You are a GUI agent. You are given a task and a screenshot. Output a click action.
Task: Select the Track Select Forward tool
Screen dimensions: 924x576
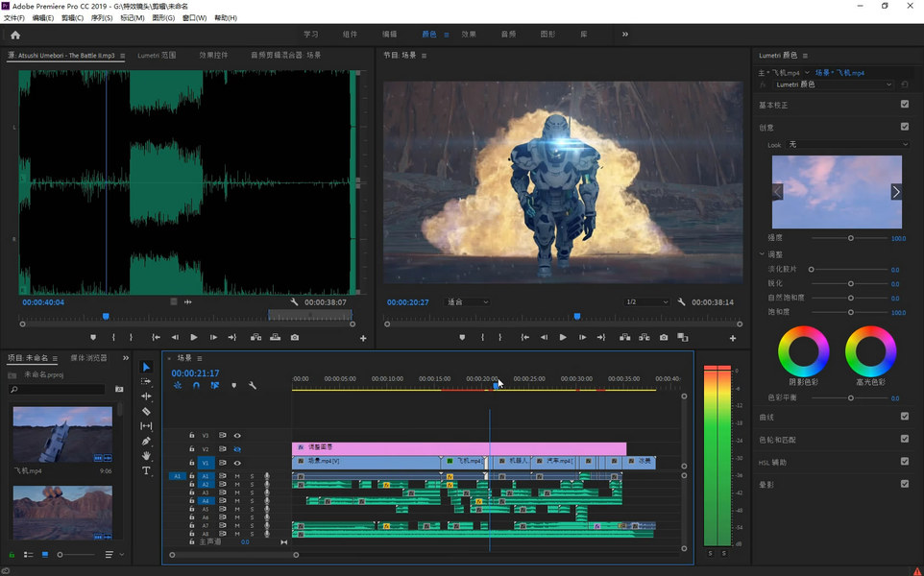146,382
